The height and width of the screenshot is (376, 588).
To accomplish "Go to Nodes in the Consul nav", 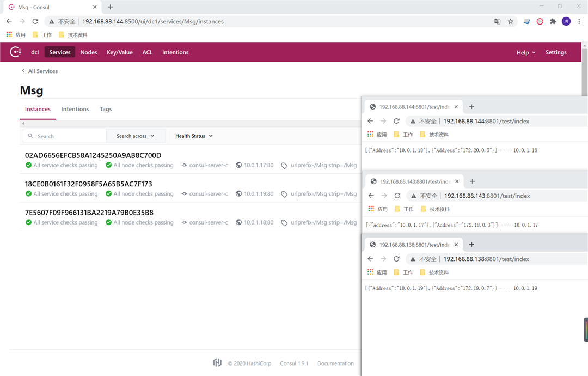I will 89,52.
